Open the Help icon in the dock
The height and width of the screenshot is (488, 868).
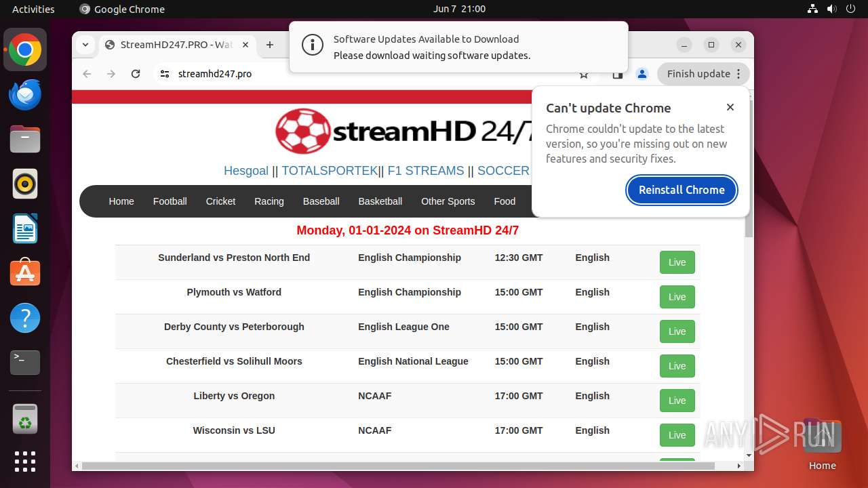25,318
